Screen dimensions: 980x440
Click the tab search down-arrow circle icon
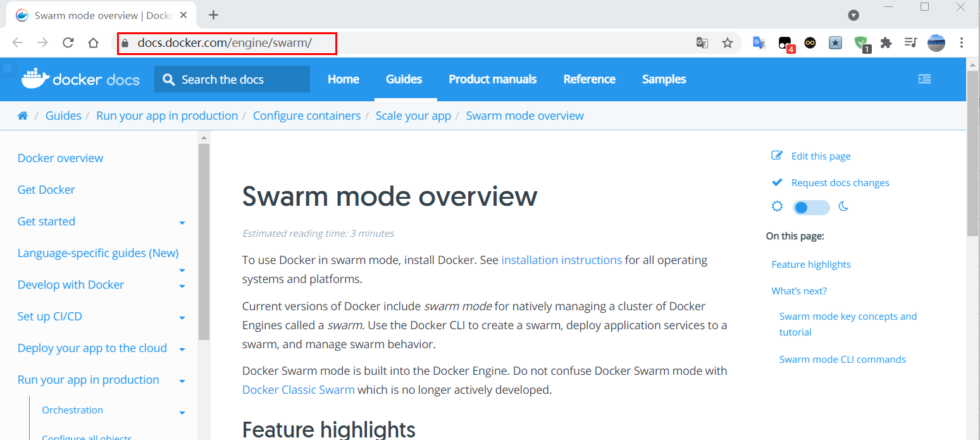[x=853, y=15]
